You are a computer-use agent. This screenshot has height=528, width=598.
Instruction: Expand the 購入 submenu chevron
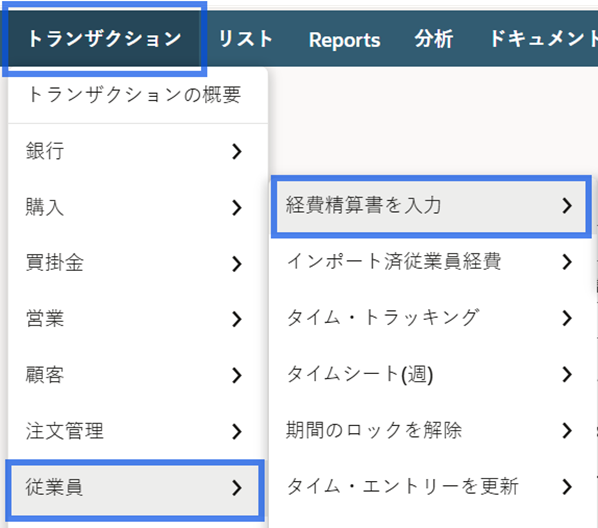click(x=237, y=208)
